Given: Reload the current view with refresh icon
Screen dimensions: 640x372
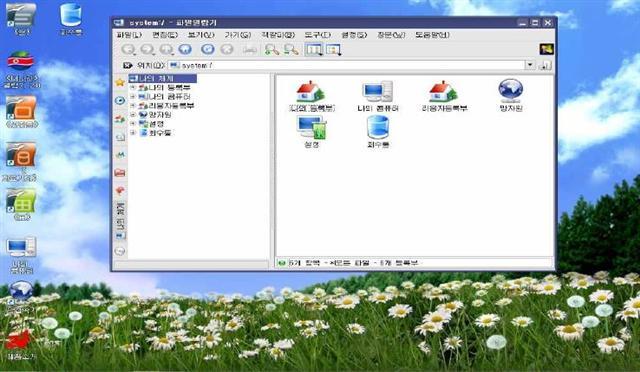Looking at the screenshot, I should click(x=208, y=49).
